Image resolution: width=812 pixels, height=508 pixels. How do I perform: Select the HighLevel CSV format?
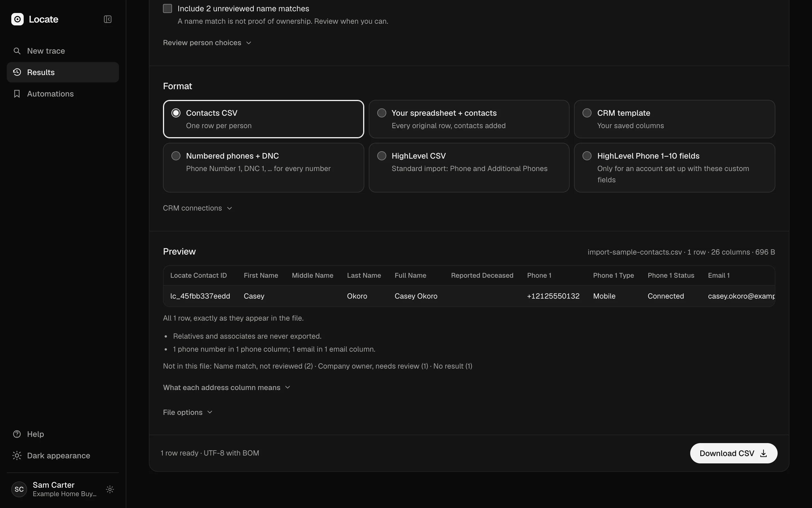469,168
